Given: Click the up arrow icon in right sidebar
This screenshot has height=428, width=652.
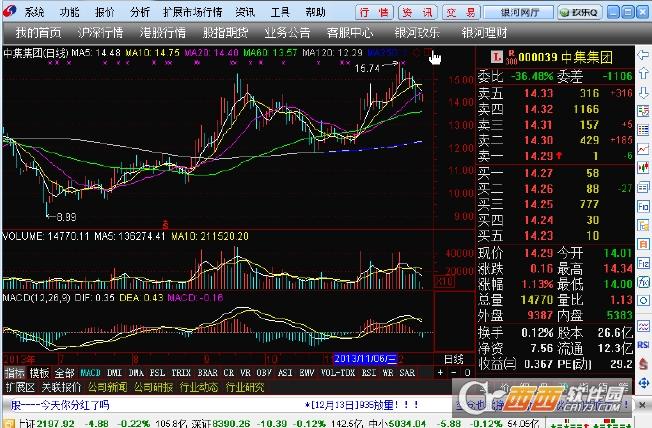Looking at the screenshot, I should (x=643, y=73).
